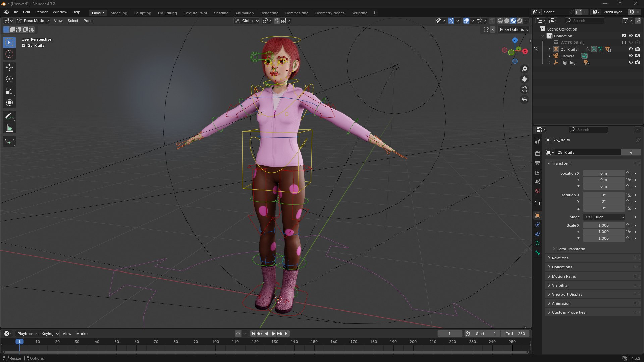Click the Scale X value field
Viewport: 644px width, 362px height.
pyautogui.click(x=603, y=225)
